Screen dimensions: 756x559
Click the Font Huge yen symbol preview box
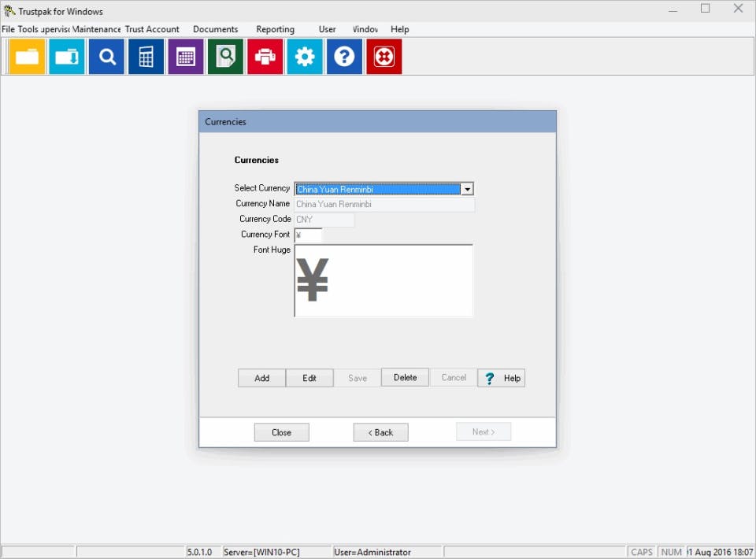[x=384, y=280]
